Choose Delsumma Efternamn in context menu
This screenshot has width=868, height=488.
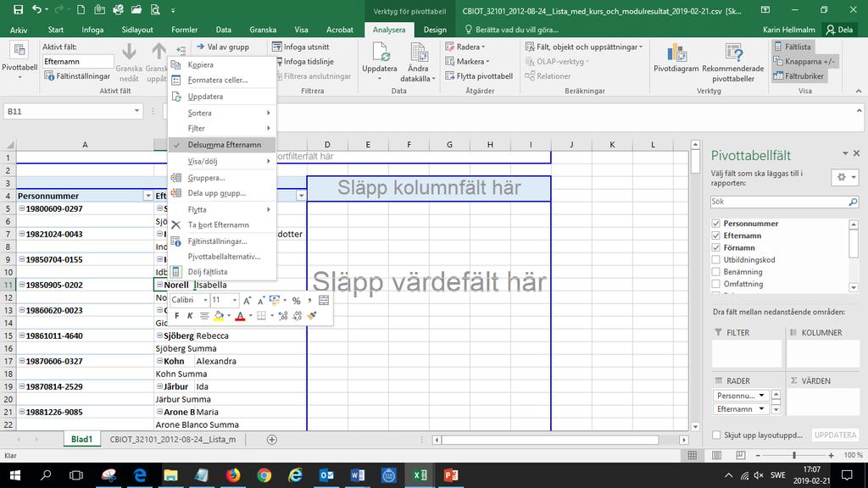[x=222, y=145]
